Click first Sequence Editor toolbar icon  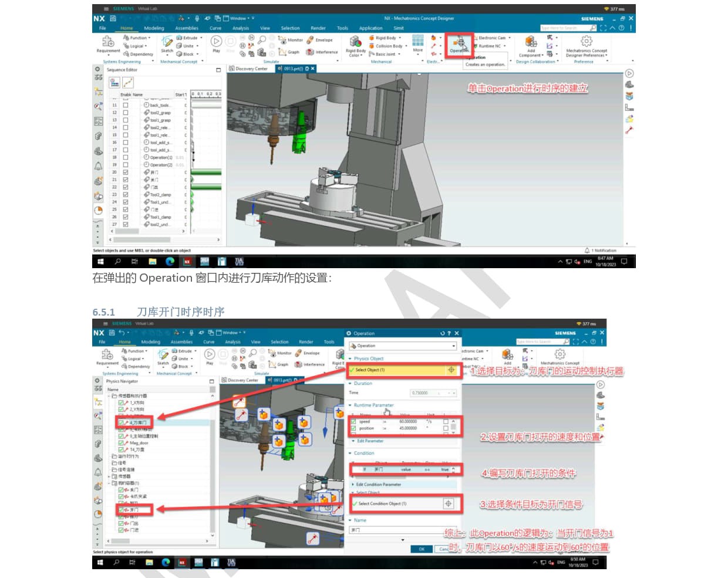coord(114,83)
